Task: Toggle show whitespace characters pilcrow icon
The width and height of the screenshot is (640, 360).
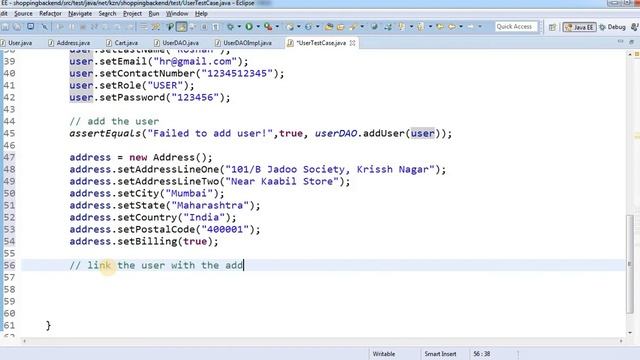Action: (216, 27)
